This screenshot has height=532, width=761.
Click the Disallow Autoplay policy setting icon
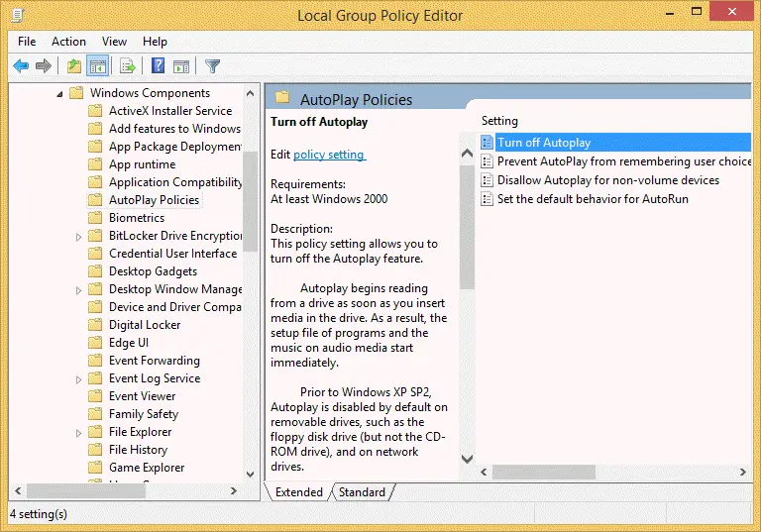[487, 180]
